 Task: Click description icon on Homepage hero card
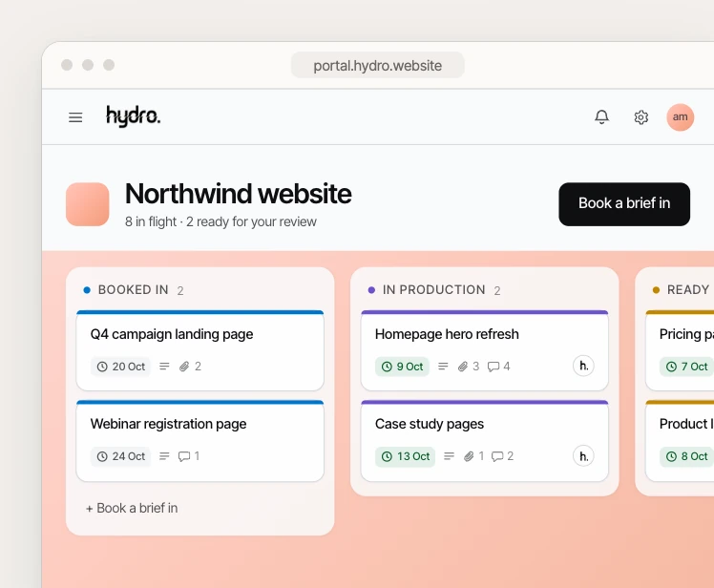click(x=443, y=367)
